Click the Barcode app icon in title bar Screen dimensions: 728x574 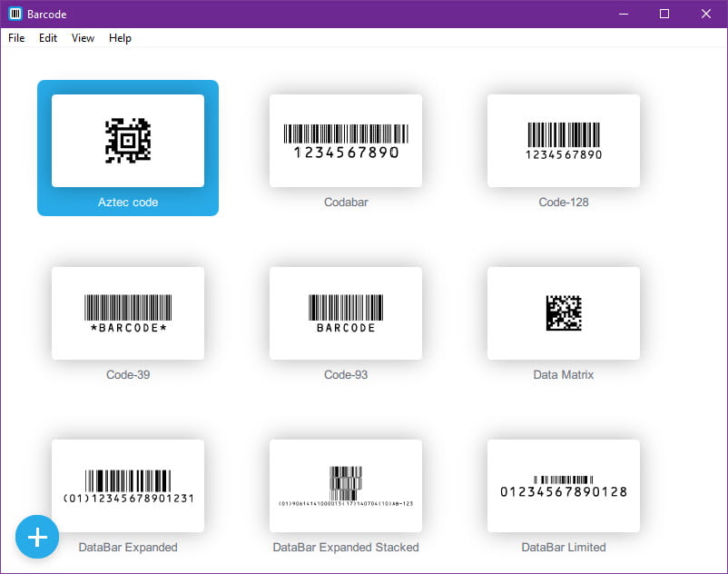tap(15, 14)
